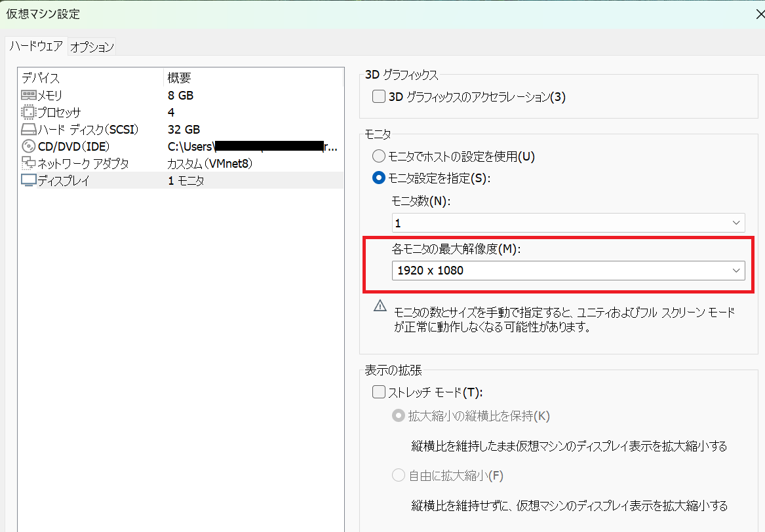Enable the ストレッチ モード checkbox
The image size is (765, 532).
pyautogui.click(x=378, y=391)
